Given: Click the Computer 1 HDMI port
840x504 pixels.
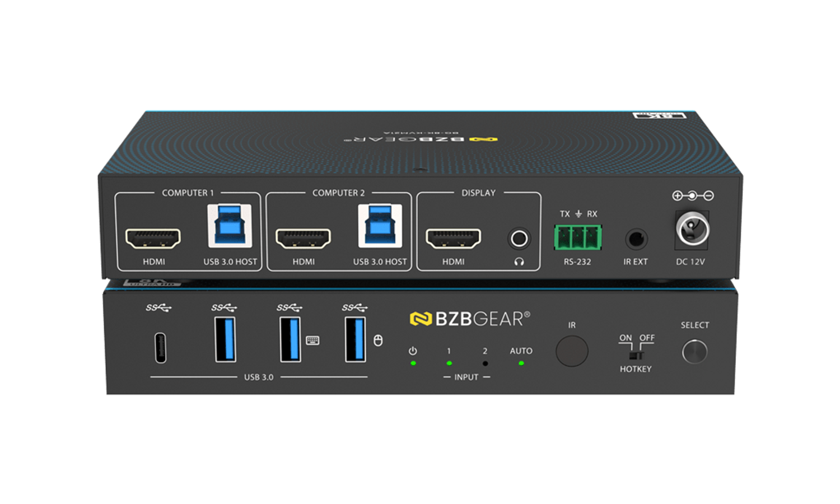Looking at the screenshot, I should [153, 239].
